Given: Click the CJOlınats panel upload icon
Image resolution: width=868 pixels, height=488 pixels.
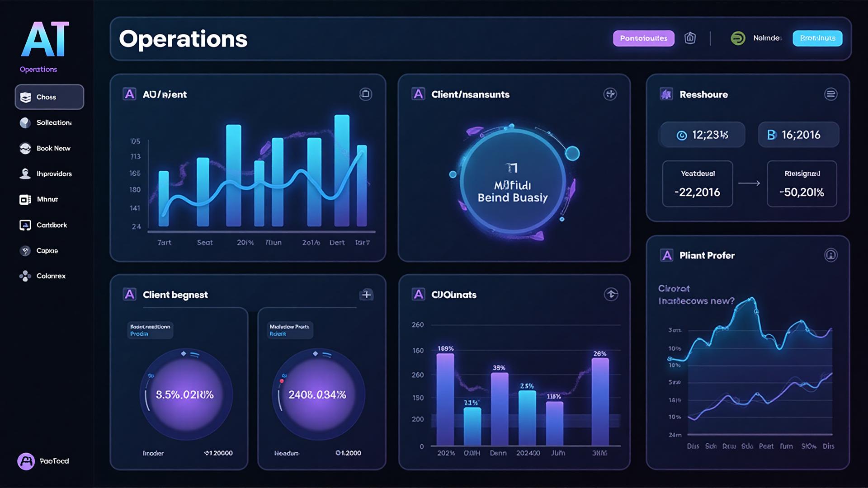Looking at the screenshot, I should [x=611, y=294].
